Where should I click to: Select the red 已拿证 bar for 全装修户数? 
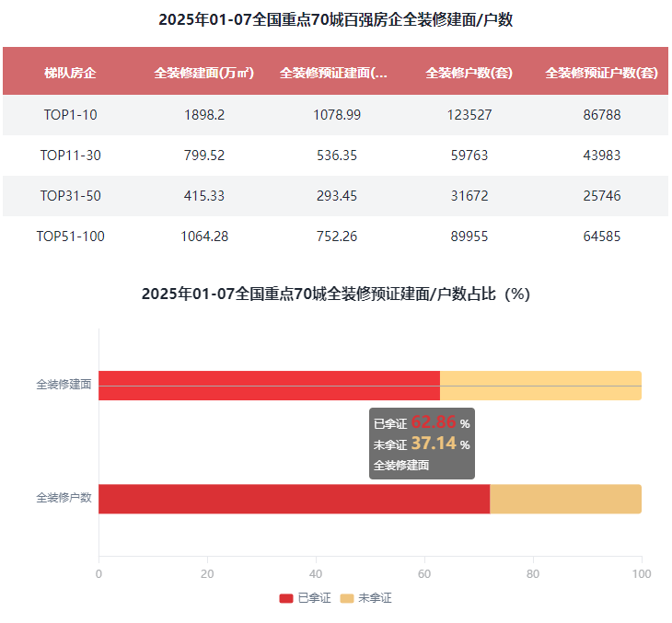(x=294, y=499)
